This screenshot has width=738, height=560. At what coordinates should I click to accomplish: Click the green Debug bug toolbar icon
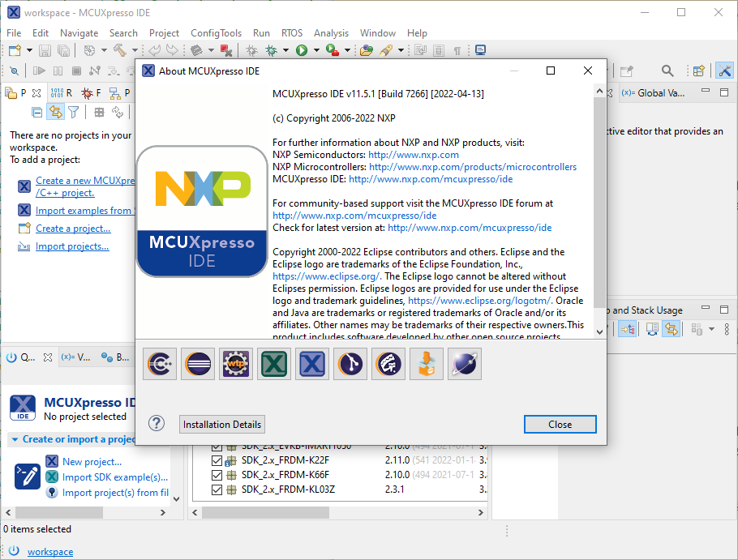pos(272,50)
